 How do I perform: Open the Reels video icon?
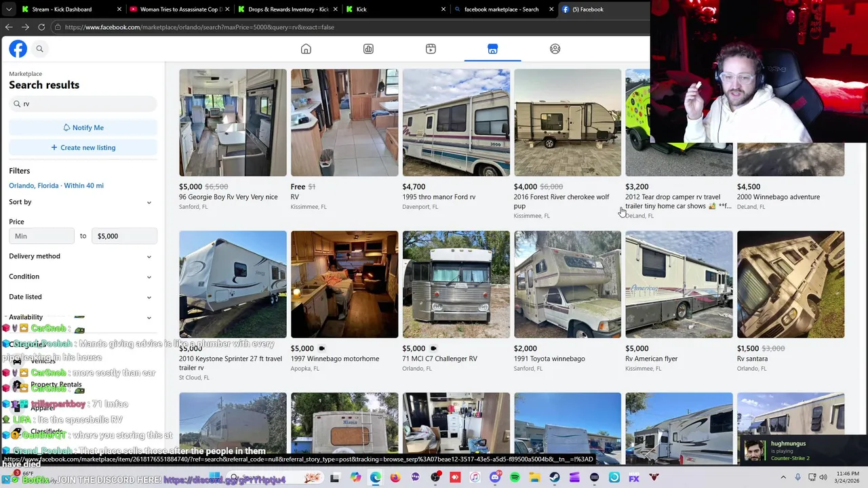(x=431, y=49)
